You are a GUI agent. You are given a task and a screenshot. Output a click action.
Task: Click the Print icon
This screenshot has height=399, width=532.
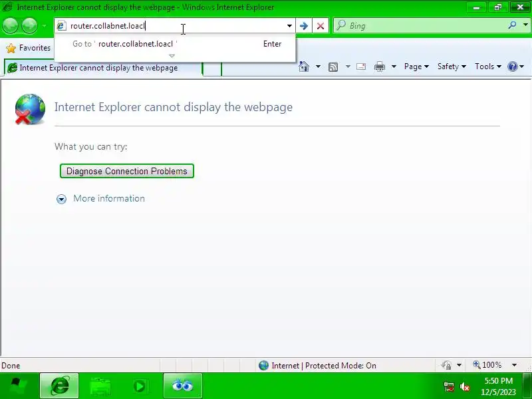(x=379, y=66)
